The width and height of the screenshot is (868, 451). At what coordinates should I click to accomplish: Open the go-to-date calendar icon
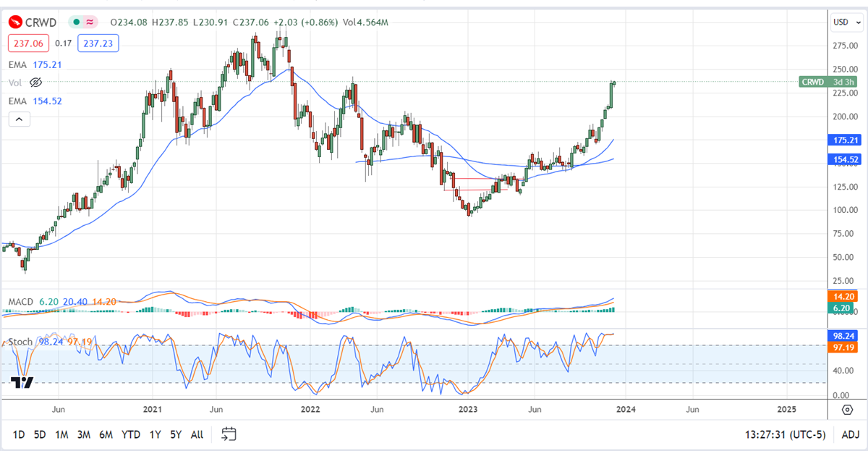pyautogui.click(x=229, y=434)
